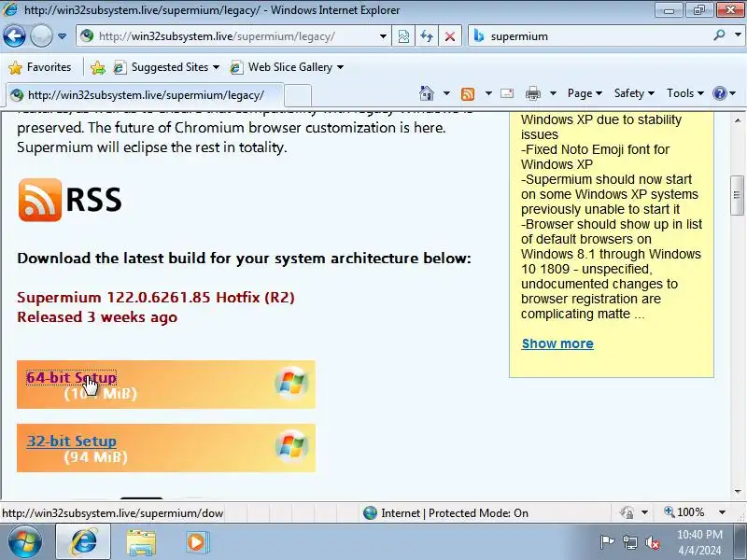Click the Action Center flag tray icon
Screen dimensions: 747x560
tap(606, 542)
